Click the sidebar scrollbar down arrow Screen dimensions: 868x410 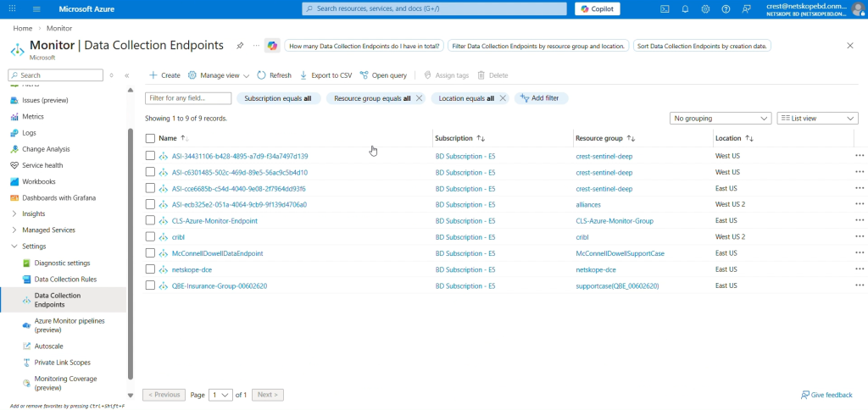coord(131,396)
